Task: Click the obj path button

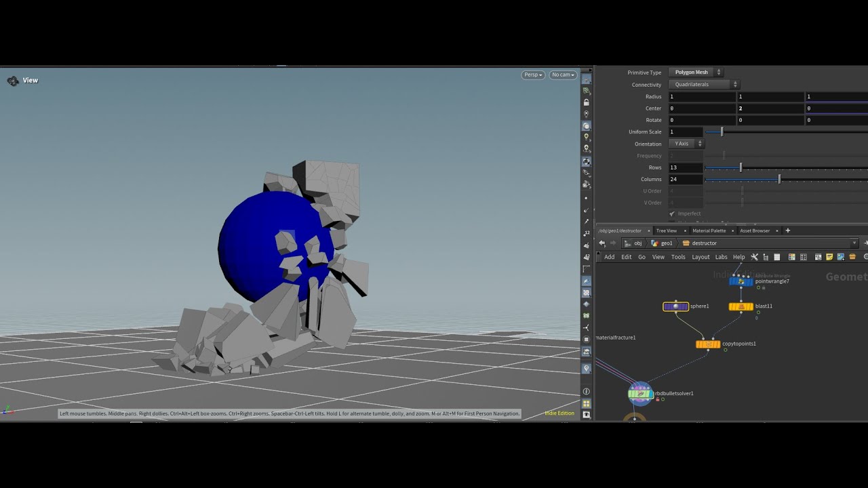Action: coord(633,243)
